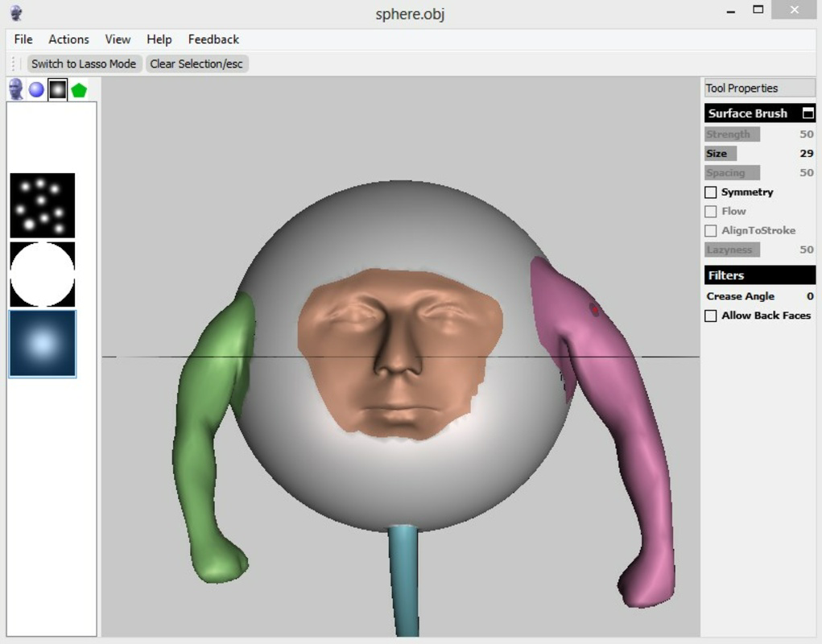822x644 pixels.
Task: Open the Feedback menu
Action: pyautogui.click(x=213, y=39)
